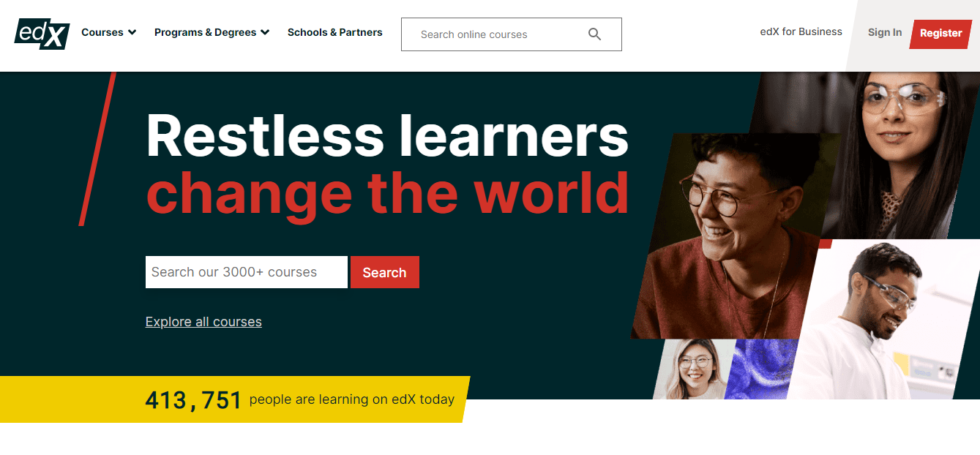Click the red Search button
Screen dimensions: 980x455
(385, 272)
